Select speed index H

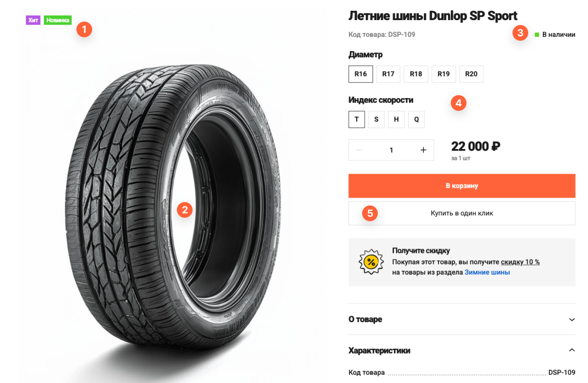pyautogui.click(x=396, y=119)
